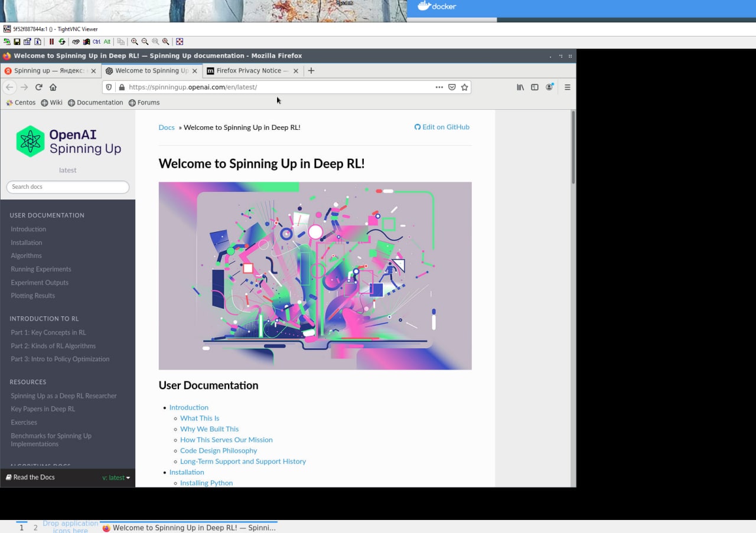756x533 pixels.
Task: Open Part 1: Key Concepts in RL
Action: pyautogui.click(x=48, y=332)
